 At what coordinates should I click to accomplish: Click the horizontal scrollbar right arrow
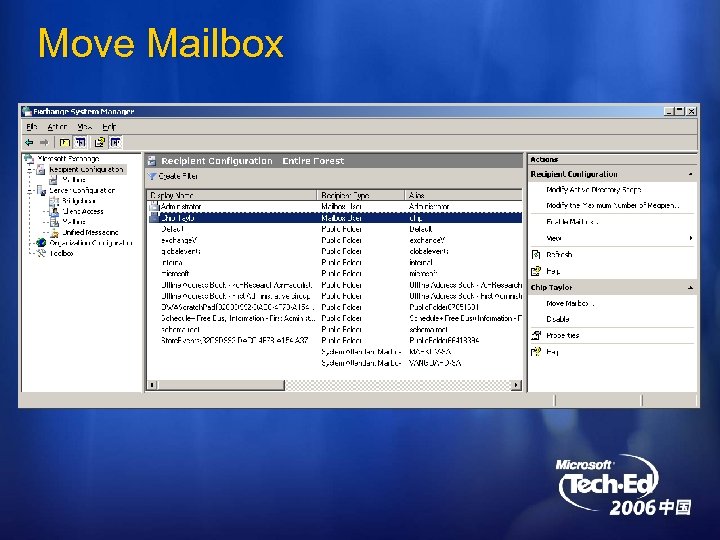[517, 385]
